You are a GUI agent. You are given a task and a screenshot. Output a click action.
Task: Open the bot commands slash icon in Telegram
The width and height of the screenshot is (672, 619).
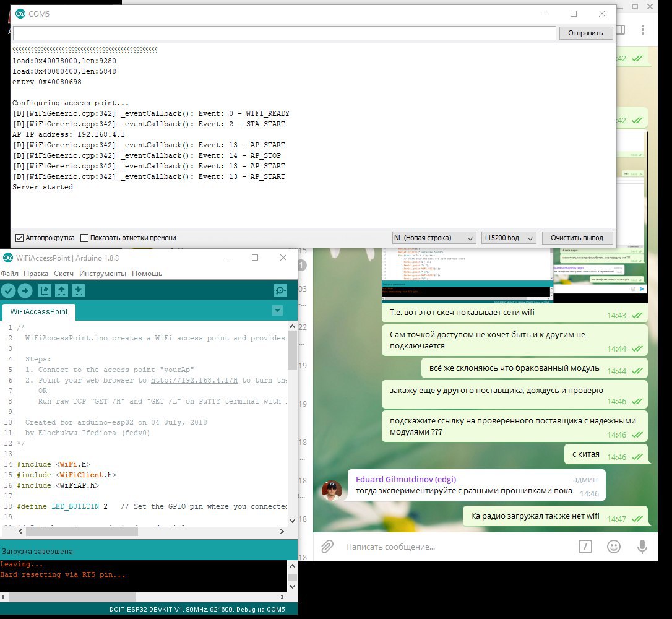tap(585, 547)
